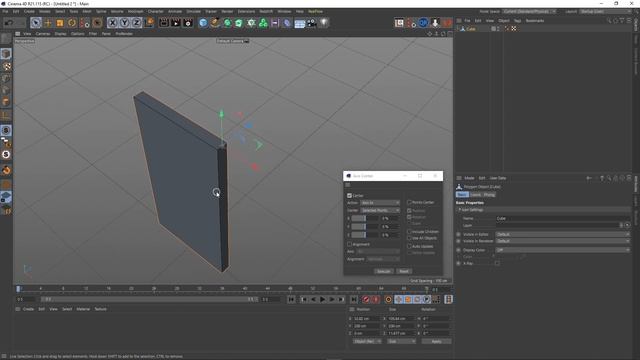
Task: Open Visible in Editor dropdown
Action: (563, 234)
